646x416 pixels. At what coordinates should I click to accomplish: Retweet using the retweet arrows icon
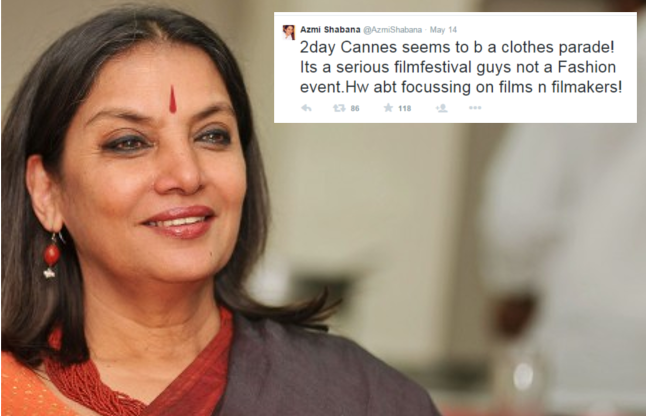339,108
